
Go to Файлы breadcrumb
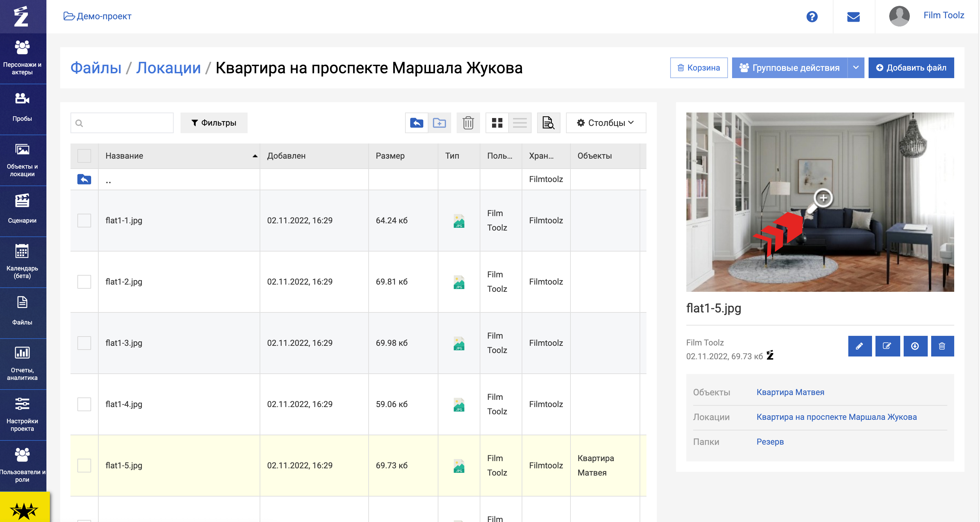pyautogui.click(x=96, y=68)
